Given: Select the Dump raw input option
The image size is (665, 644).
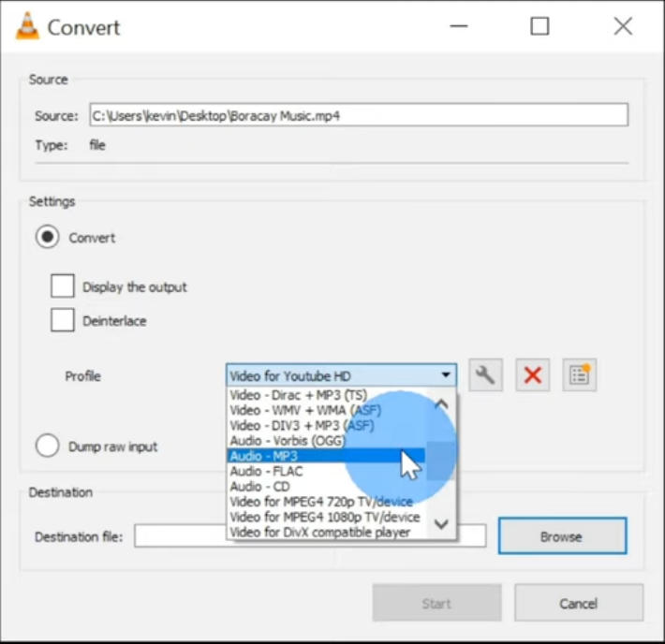Looking at the screenshot, I should pyautogui.click(x=47, y=446).
